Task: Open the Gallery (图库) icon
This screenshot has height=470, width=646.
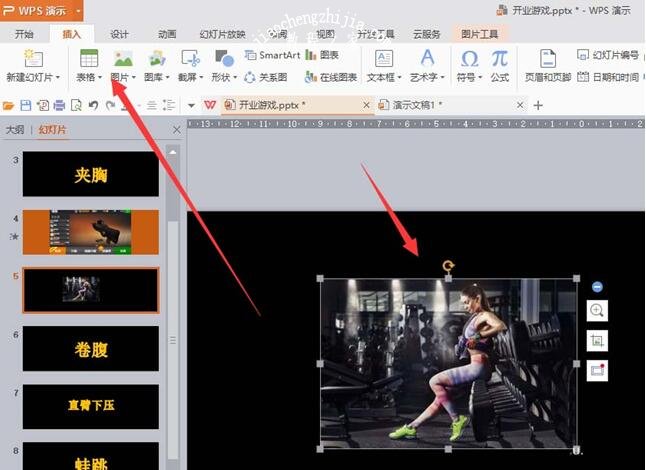Action: (157, 58)
